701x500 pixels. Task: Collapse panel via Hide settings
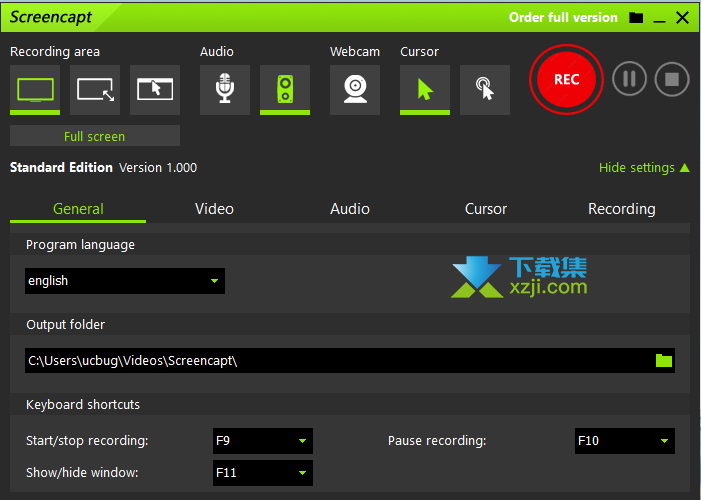coord(644,168)
